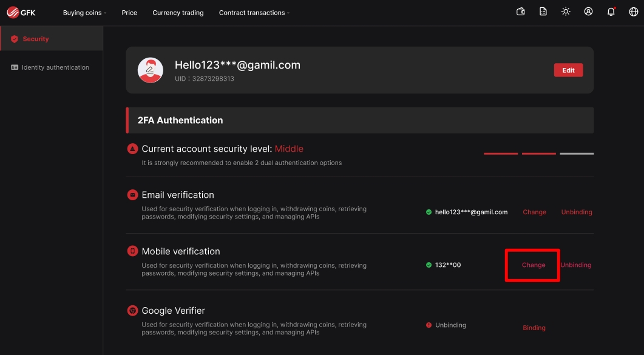
Task: Click Change for Email verification
Action: (534, 212)
